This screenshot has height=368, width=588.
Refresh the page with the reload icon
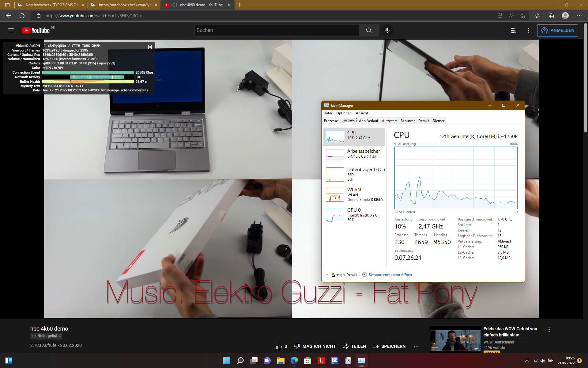tap(22, 16)
